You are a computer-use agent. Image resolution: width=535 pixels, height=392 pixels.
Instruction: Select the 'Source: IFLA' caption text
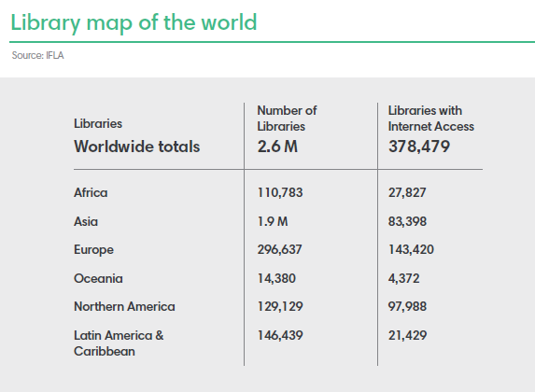coord(38,55)
